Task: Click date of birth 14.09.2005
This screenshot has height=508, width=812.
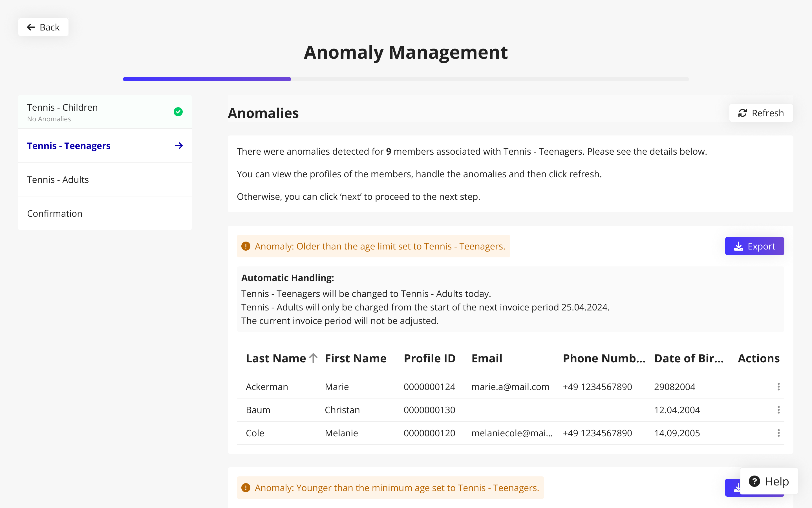Action: coord(677,433)
